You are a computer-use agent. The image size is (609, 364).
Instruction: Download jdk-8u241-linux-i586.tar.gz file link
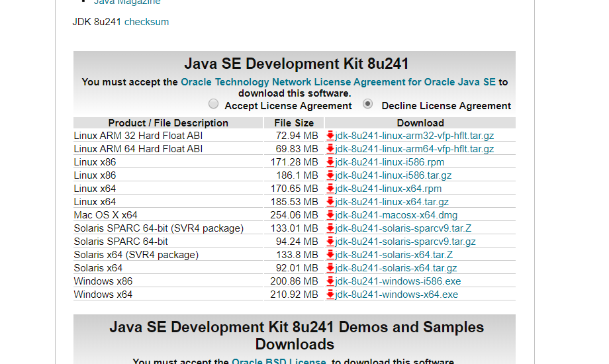(x=393, y=175)
